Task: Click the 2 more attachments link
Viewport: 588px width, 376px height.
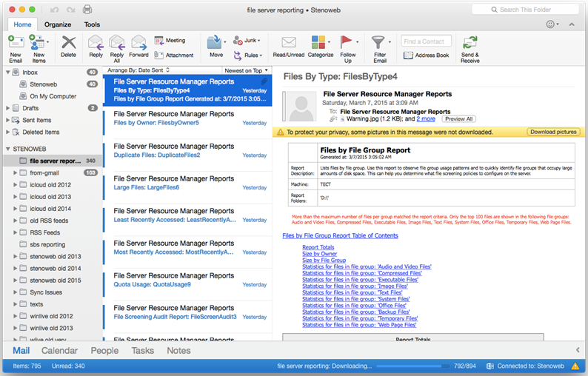Action: [x=426, y=119]
